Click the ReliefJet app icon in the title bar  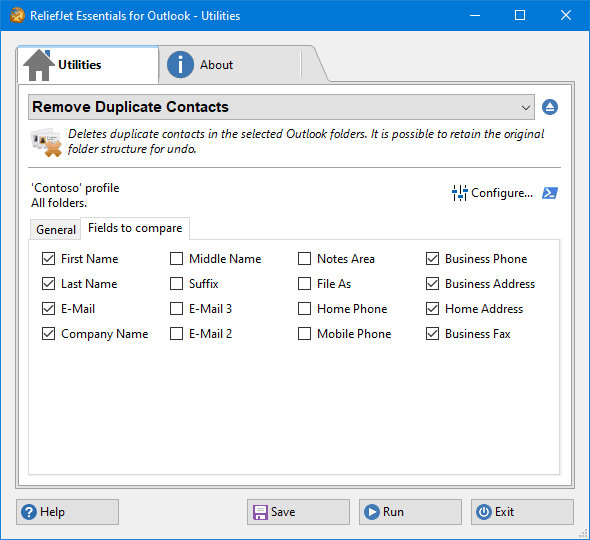(x=17, y=15)
